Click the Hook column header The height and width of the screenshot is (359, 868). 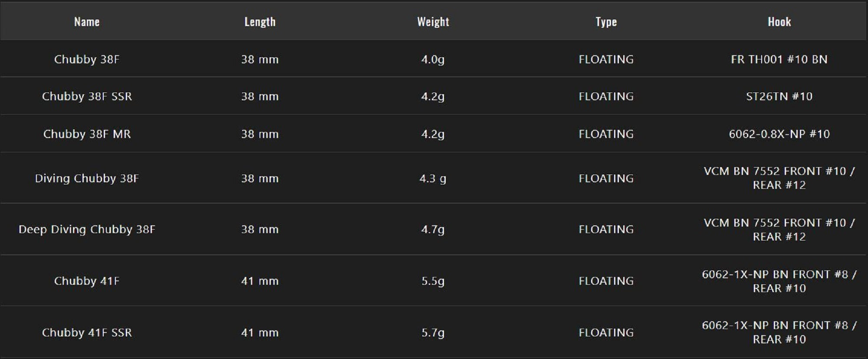779,22
